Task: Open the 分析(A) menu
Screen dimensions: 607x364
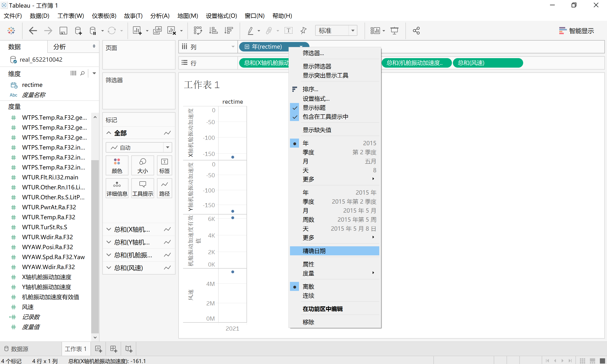Action: coord(160,16)
